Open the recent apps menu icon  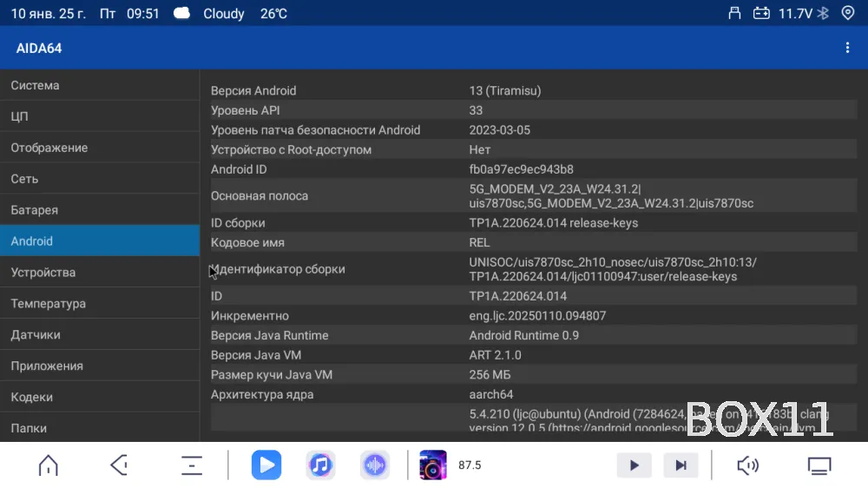pos(192,465)
